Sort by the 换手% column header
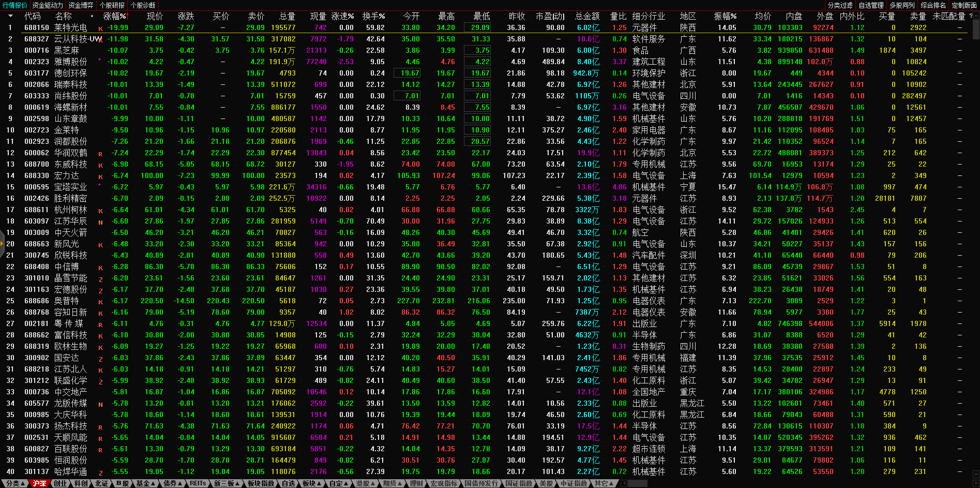980x488 pixels. [373, 17]
